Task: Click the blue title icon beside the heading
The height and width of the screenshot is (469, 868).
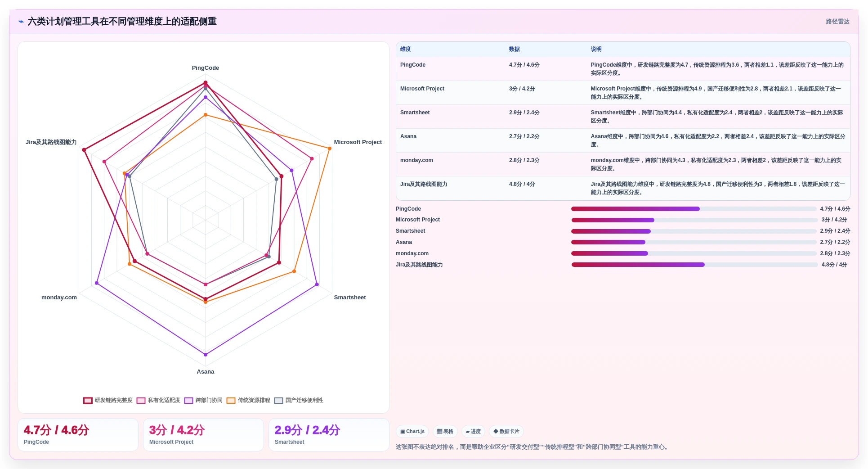Action: tap(21, 22)
